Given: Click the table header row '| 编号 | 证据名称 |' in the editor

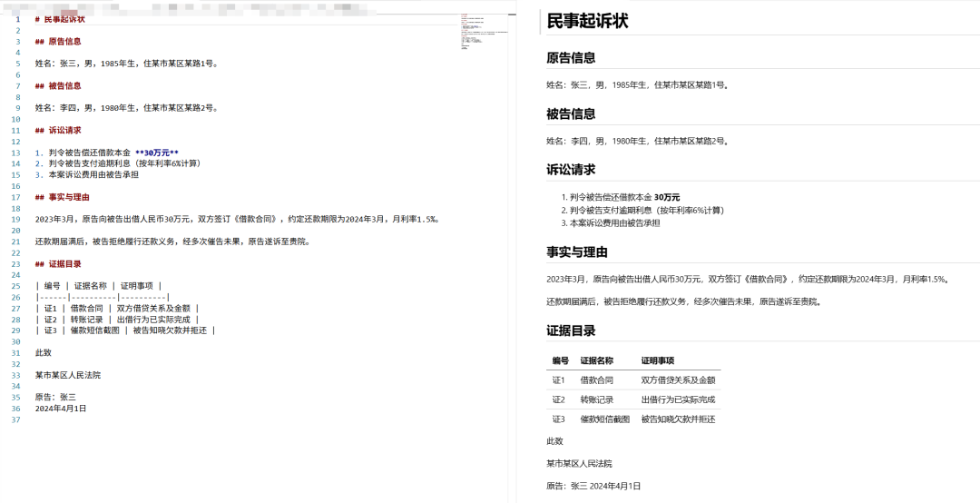Looking at the screenshot, I should [100, 286].
